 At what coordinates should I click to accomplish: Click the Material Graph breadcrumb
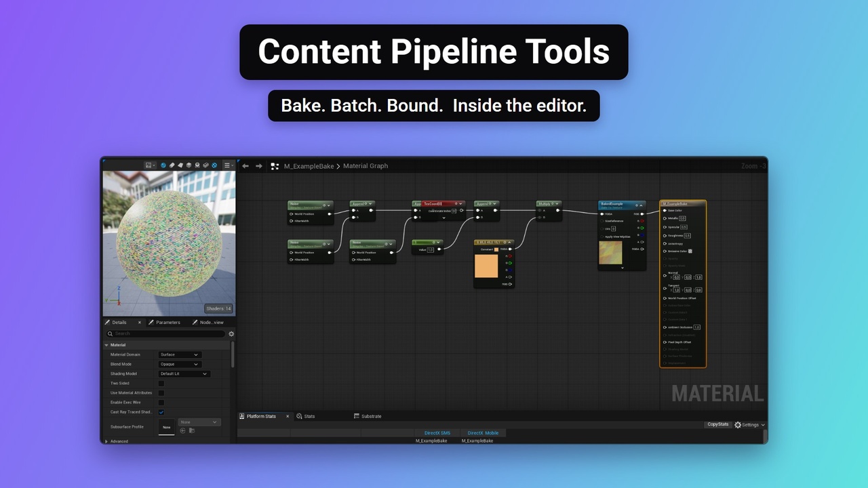366,166
